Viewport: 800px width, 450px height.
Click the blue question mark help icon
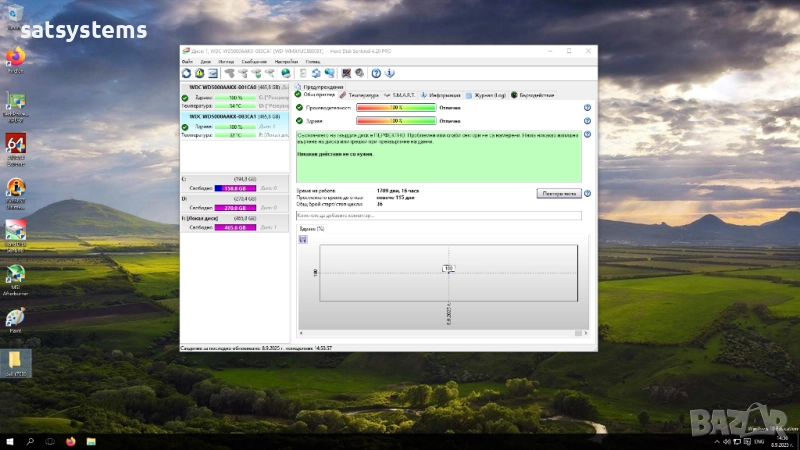click(x=376, y=73)
